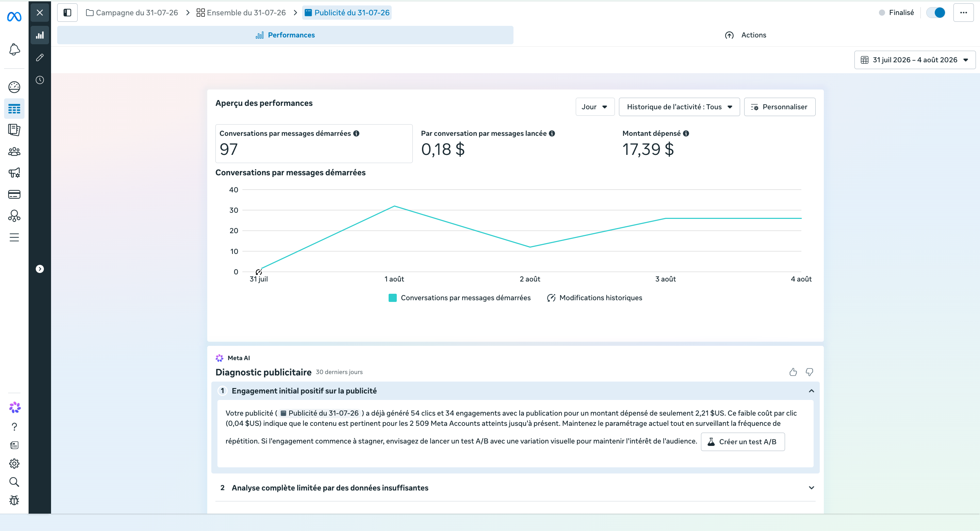Open the help question mark icon
The width and height of the screenshot is (980, 531).
14,427
